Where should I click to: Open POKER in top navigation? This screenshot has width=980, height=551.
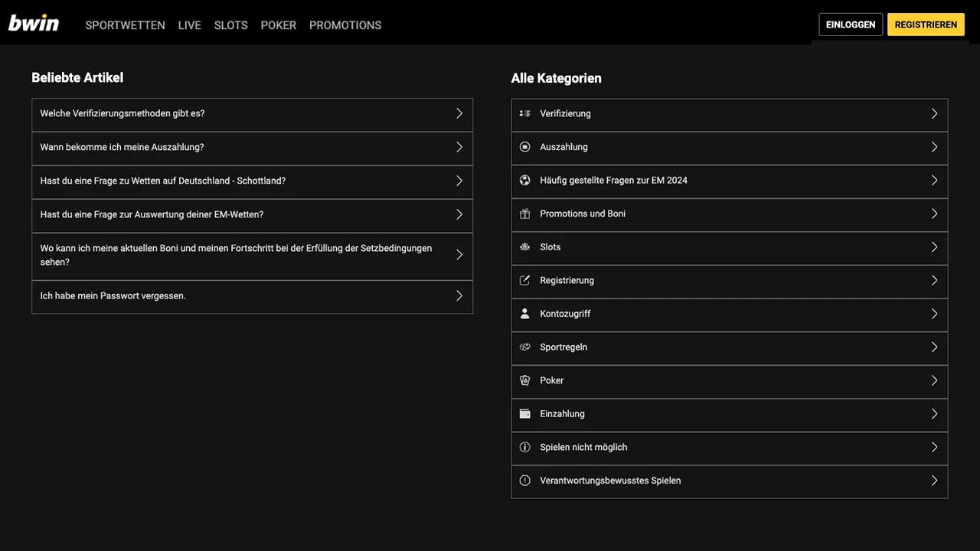[x=278, y=25]
